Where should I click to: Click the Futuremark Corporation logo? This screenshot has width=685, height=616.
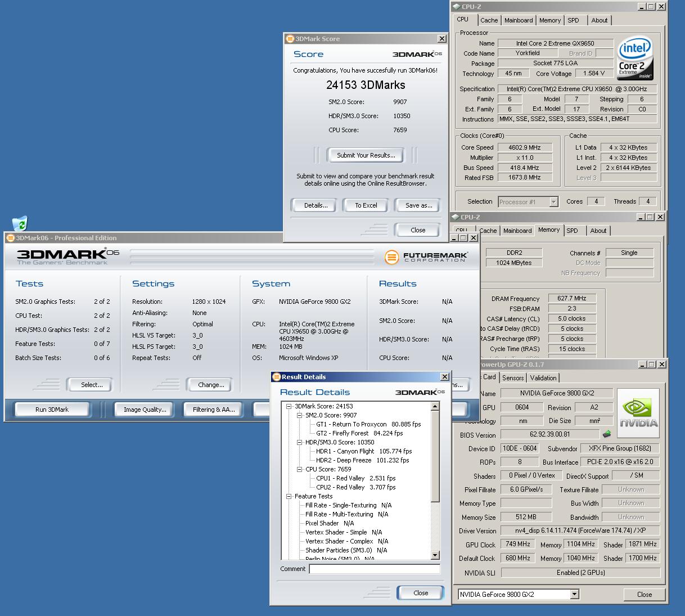tap(426, 257)
